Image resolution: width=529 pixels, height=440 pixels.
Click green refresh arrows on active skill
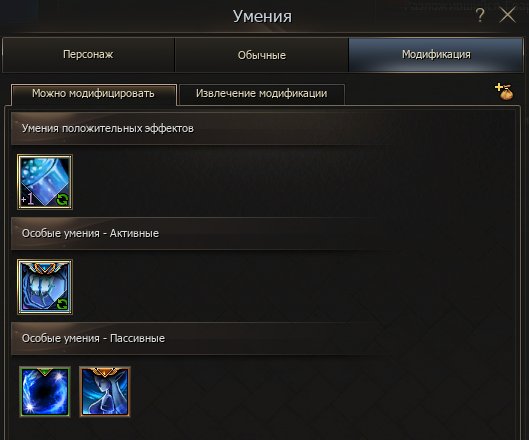pyautogui.click(x=62, y=305)
